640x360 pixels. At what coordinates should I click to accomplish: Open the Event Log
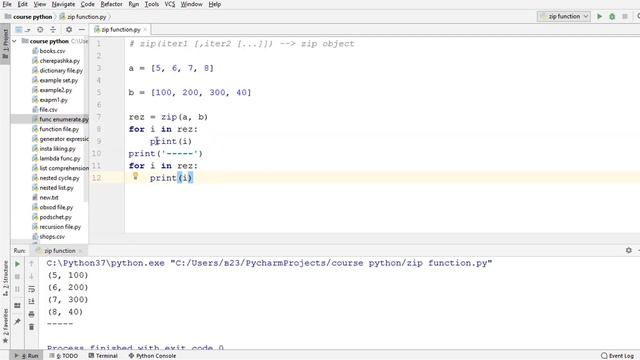(x=618, y=356)
